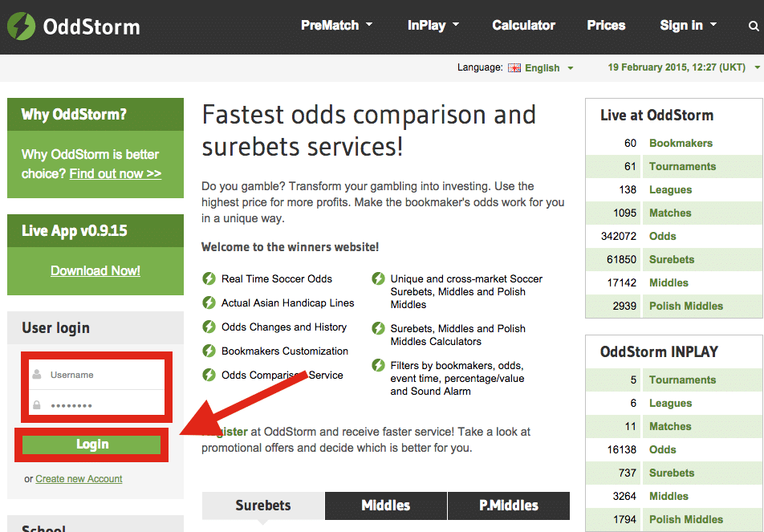Click the search magnifier icon in header
The image size is (764, 532).
coord(753,26)
